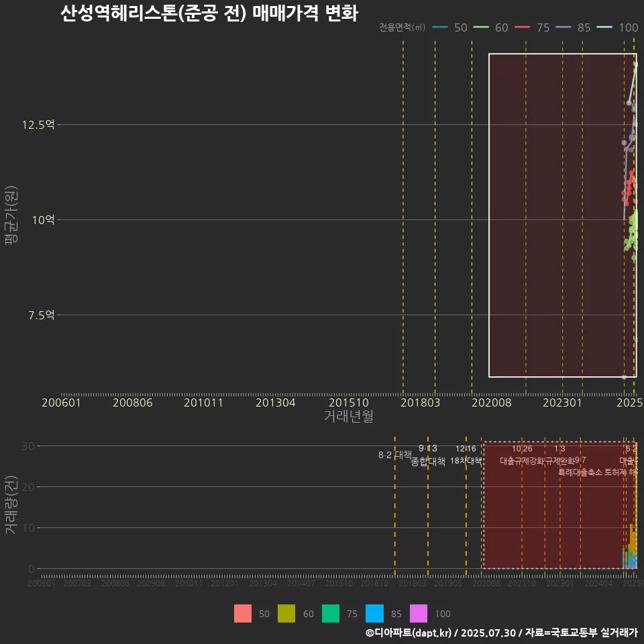Viewport: 644px width, 644px height.
Task: Click volume chart's 202404 date label
Action: [x=598, y=583]
